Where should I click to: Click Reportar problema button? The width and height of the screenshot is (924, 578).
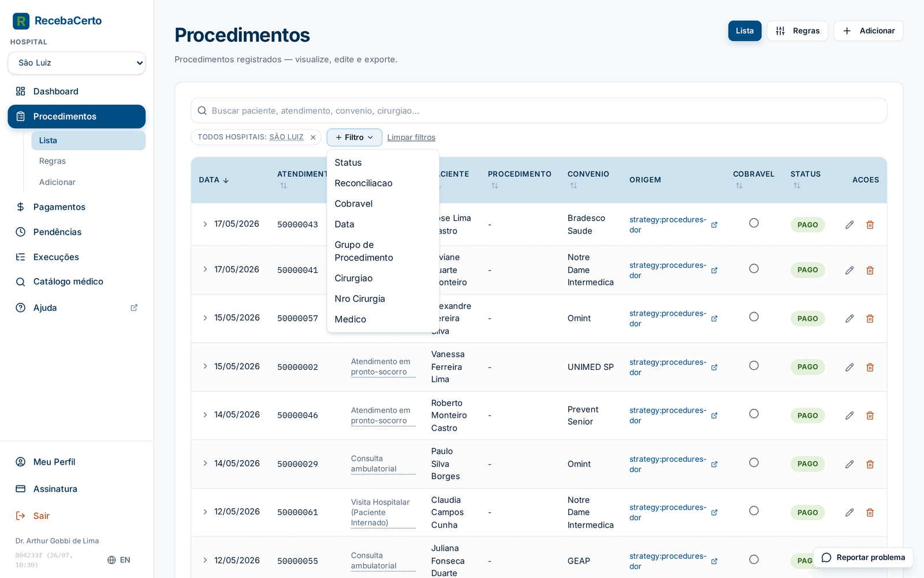(x=863, y=558)
